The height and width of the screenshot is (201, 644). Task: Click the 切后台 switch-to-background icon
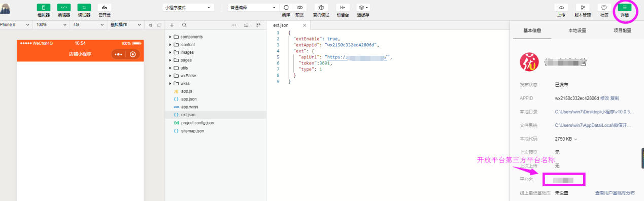(x=343, y=8)
